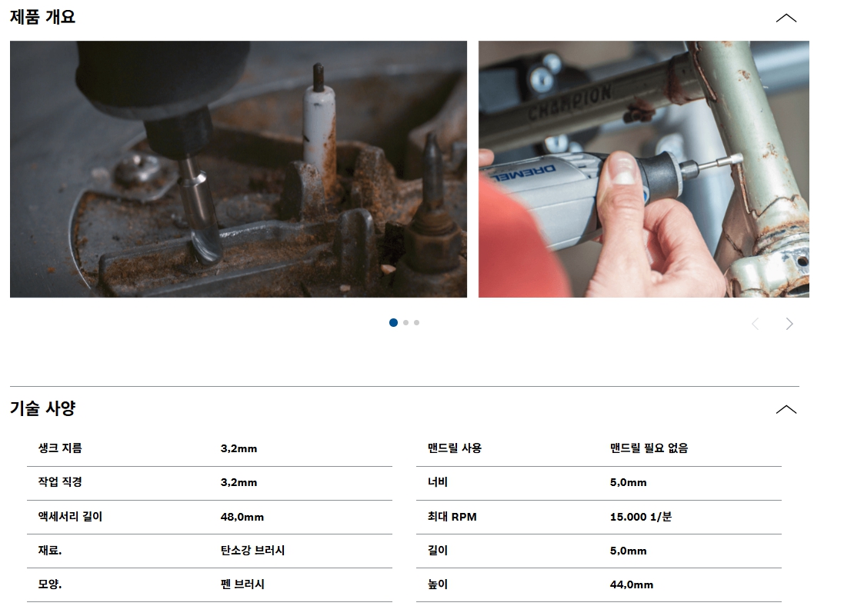This screenshot has height=616, width=844.
Task: Open the Dremel bicycle frame photo
Action: tap(644, 169)
